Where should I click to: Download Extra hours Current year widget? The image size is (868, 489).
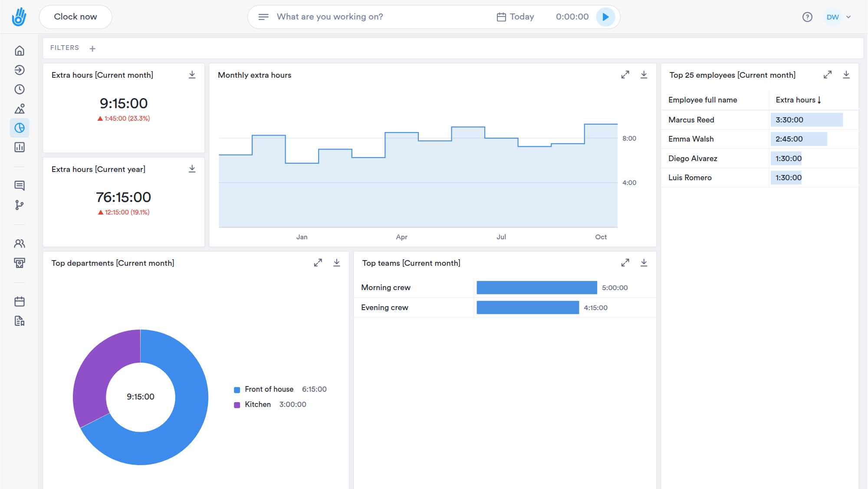pyautogui.click(x=192, y=169)
